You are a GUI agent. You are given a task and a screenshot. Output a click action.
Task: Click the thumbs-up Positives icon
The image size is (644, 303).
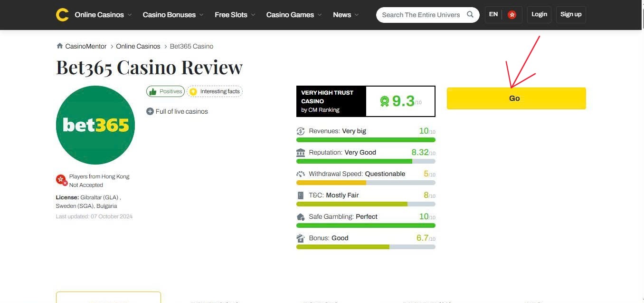pyautogui.click(x=152, y=91)
